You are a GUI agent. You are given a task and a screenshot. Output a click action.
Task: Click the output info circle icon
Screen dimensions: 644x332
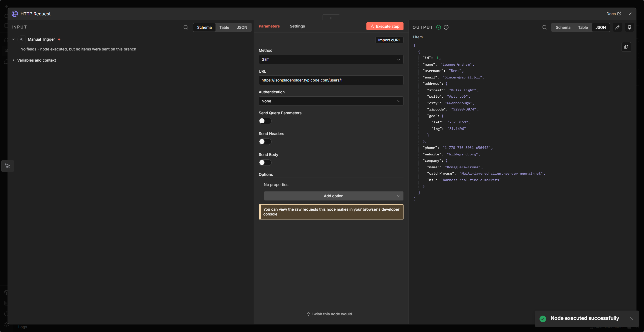(446, 27)
